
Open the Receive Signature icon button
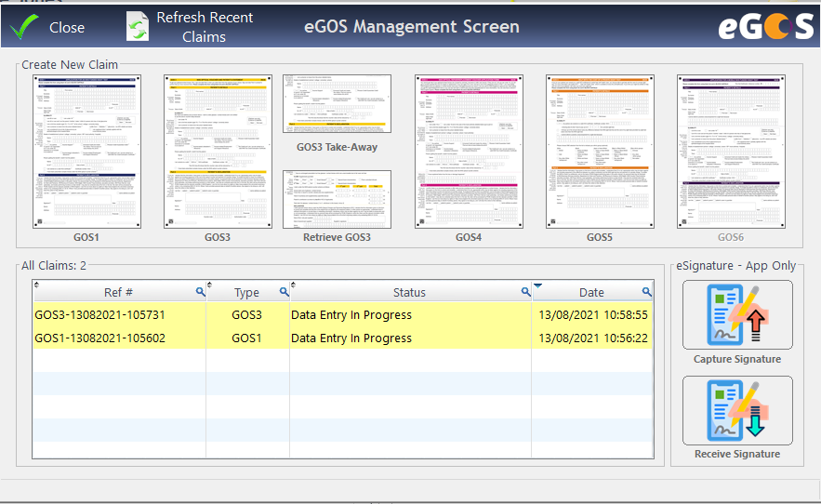point(737,410)
